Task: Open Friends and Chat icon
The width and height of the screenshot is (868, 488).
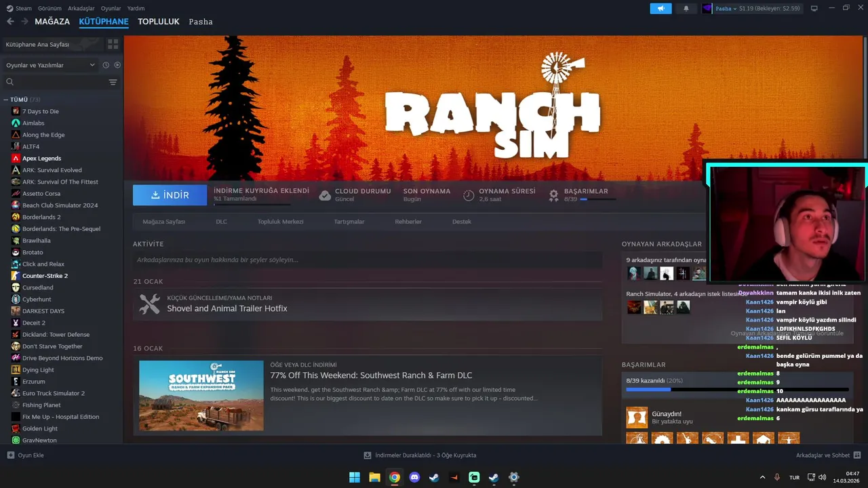Action: [857, 455]
